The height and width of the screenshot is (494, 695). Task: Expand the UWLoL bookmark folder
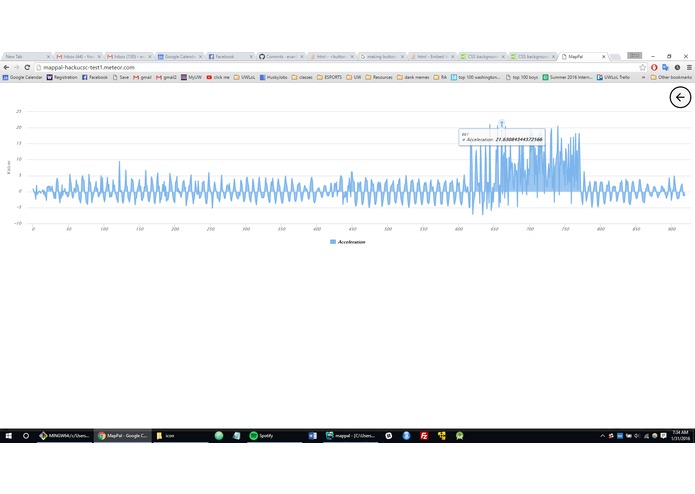point(244,77)
